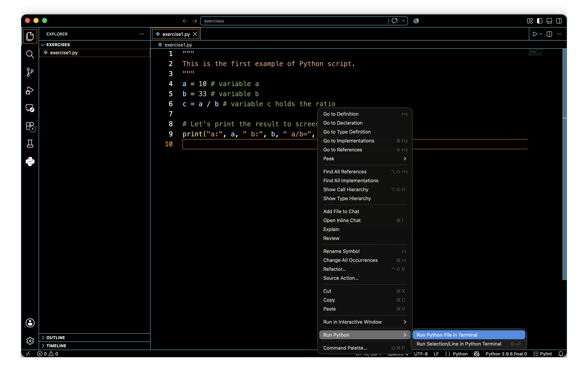Select Find All References
The height and width of the screenshot is (385, 588).
coord(365,172)
